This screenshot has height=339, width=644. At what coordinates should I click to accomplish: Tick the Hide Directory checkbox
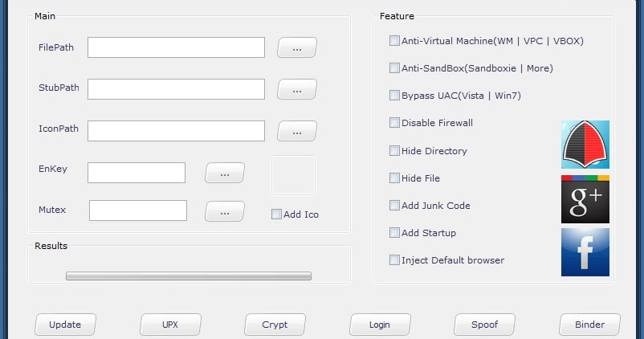[394, 150]
